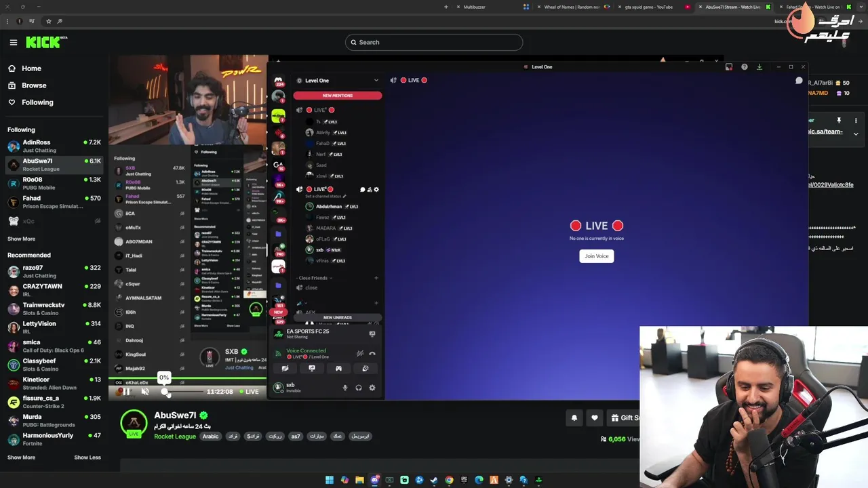Start an activity in Discord
Screen dimensions: 868x488
coord(338,369)
